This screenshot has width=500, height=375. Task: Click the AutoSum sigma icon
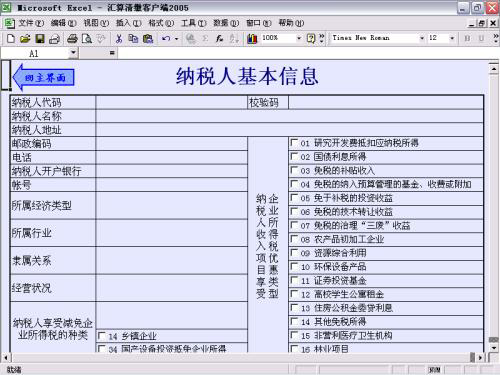(205, 39)
